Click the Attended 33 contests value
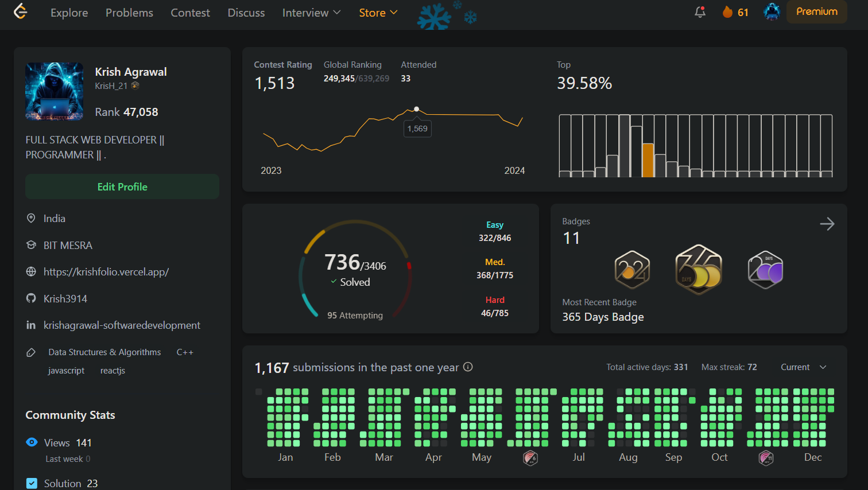868x490 pixels. tap(405, 79)
